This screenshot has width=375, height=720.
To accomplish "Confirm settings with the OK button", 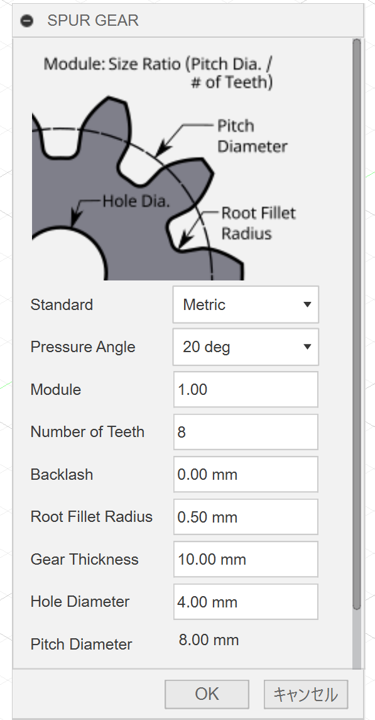I will (x=207, y=694).
